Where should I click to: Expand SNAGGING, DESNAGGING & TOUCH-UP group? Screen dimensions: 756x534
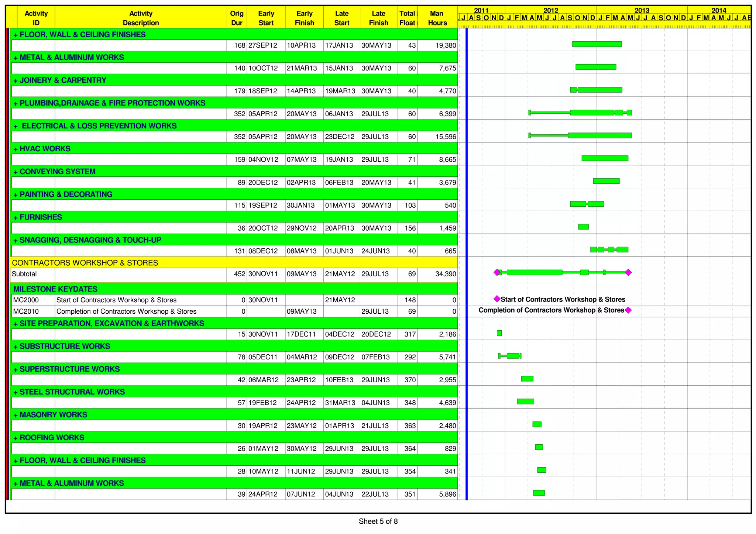coord(16,241)
